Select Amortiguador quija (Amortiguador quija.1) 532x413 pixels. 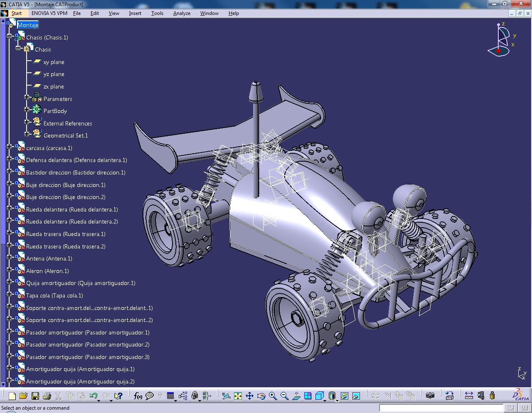click(80, 369)
